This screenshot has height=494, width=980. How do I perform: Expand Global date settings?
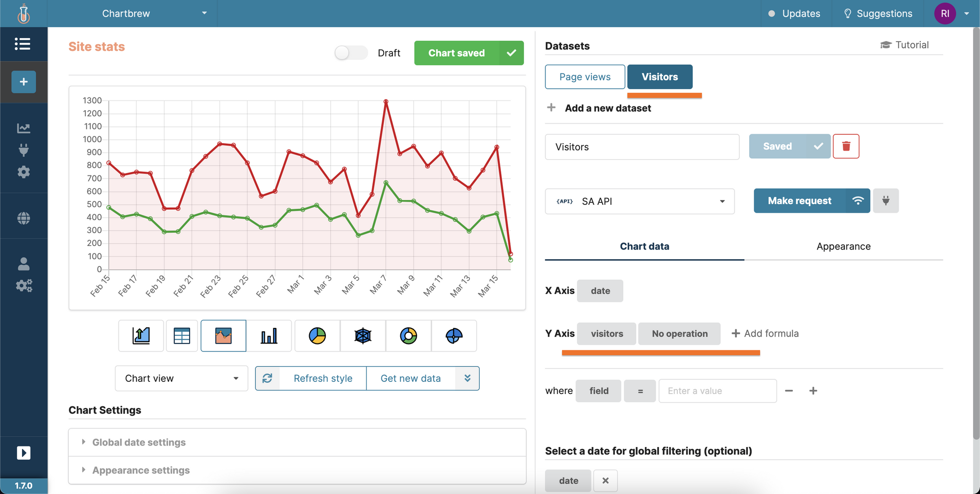[139, 442]
